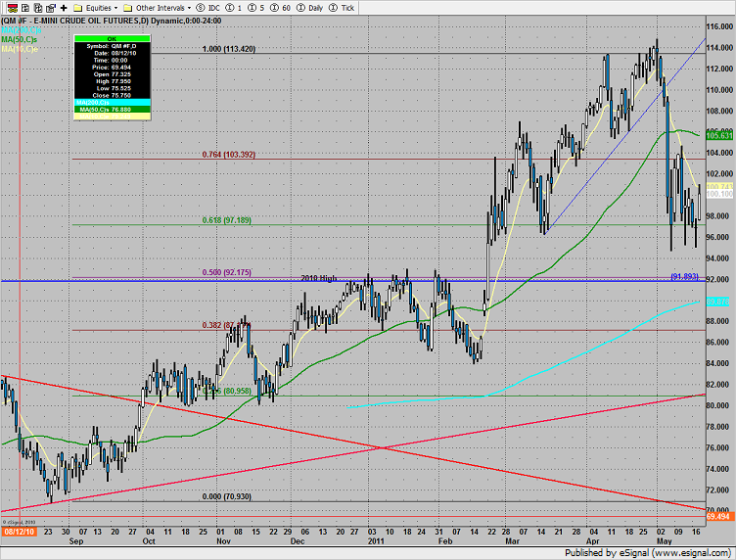Viewport: 736px width, 560px height.
Task: Click the 116.000 price scale label
Action: click(719, 26)
